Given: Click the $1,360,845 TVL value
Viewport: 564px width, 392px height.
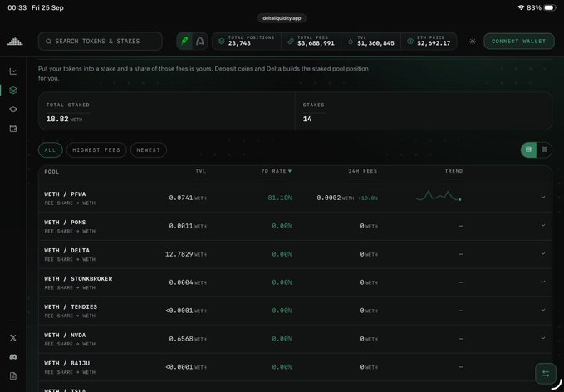Looking at the screenshot, I should coord(375,43).
